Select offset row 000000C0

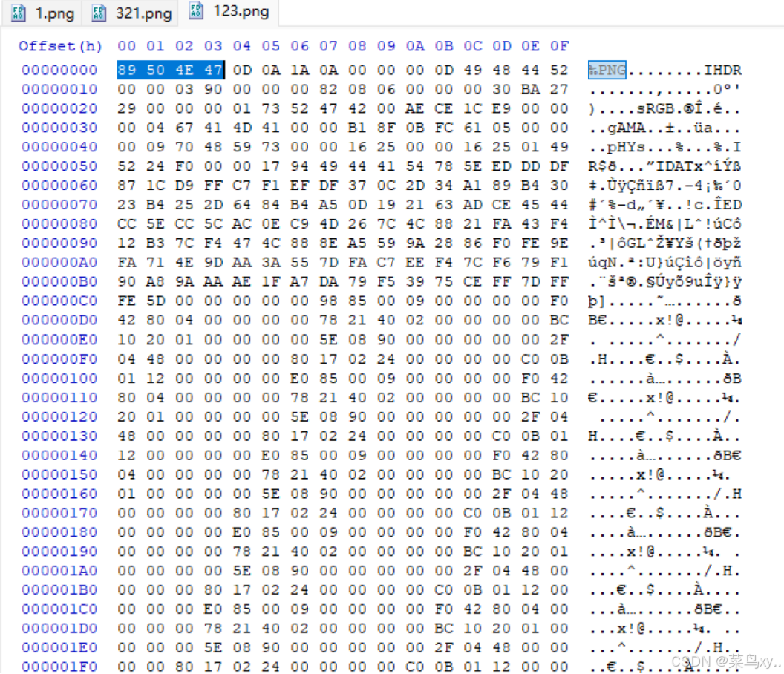[59, 301]
